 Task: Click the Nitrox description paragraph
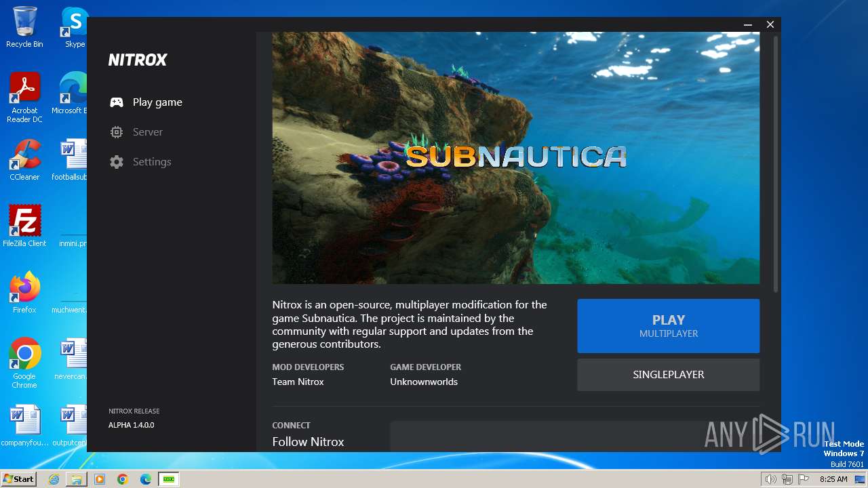pyautogui.click(x=409, y=325)
